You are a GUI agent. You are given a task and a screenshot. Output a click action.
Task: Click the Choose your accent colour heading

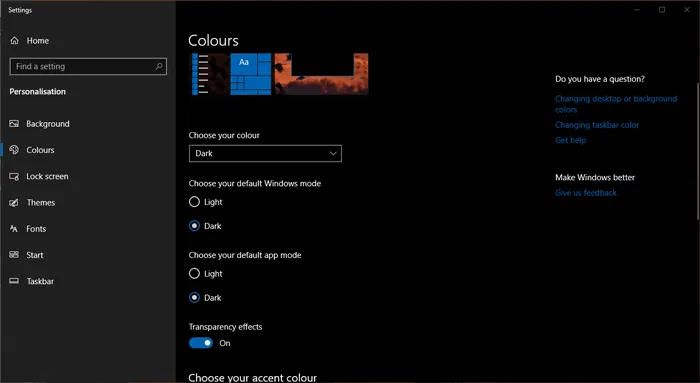pyautogui.click(x=252, y=377)
